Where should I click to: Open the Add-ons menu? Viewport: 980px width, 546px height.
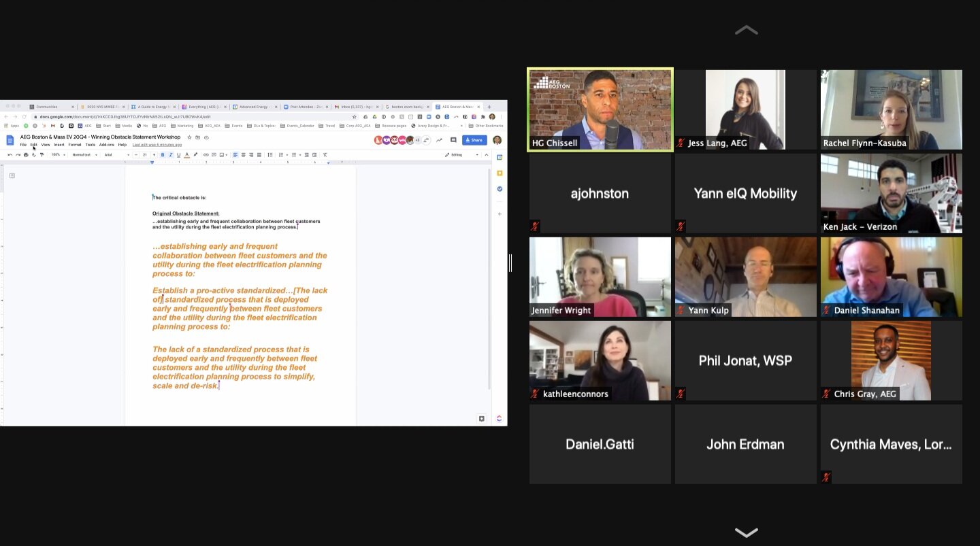[107, 145]
